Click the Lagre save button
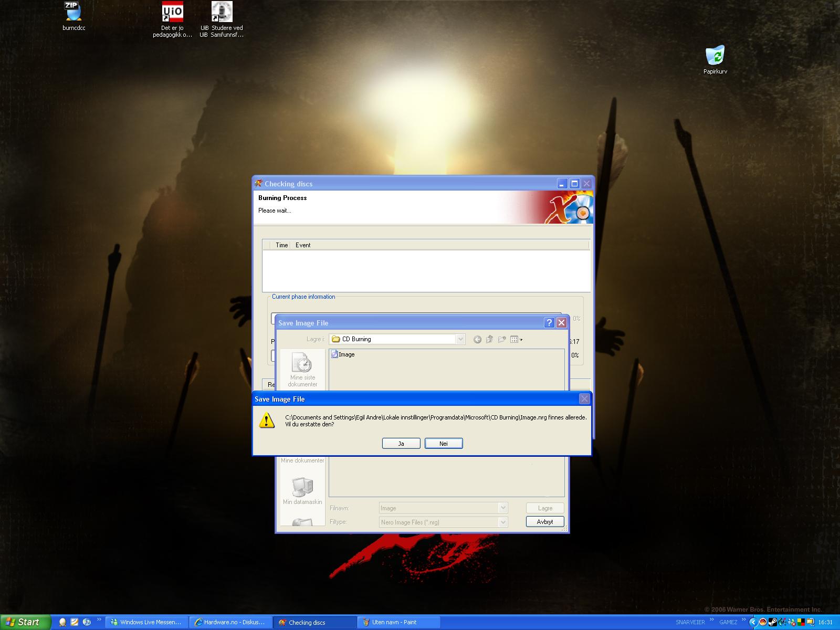The image size is (840, 630). (x=545, y=508)
